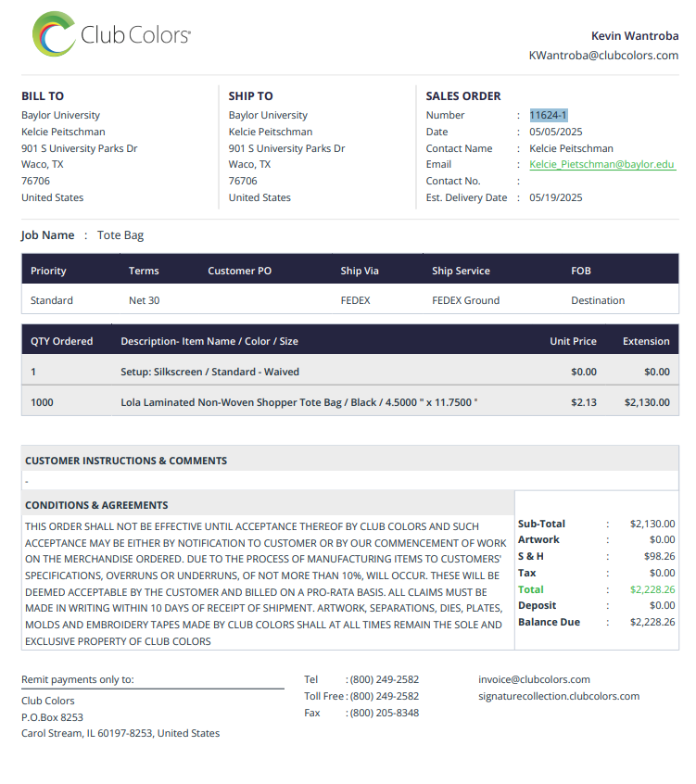
Task: Click the Customer Instructions & Comments heading
Action: (126, 461)
